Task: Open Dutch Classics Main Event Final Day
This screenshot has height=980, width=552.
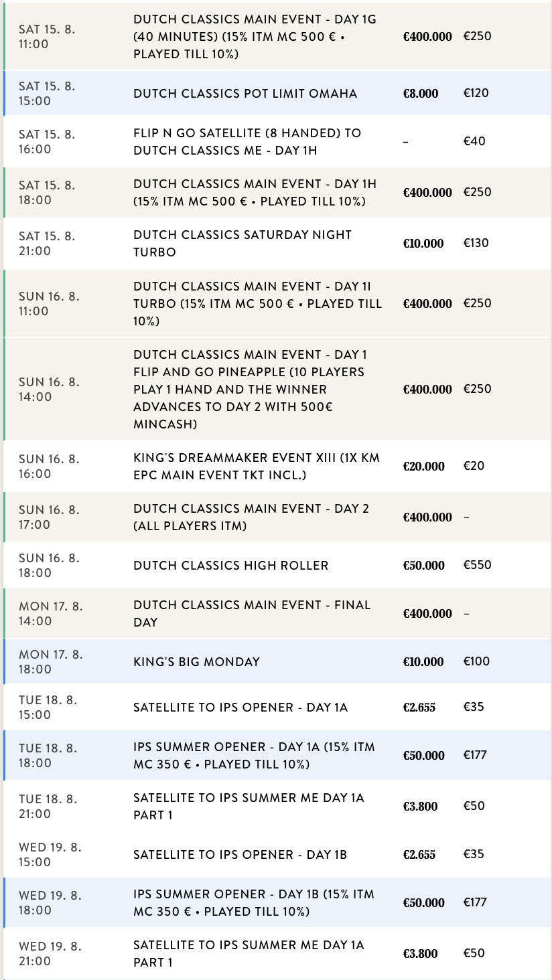Action: [x=276, y=613]
